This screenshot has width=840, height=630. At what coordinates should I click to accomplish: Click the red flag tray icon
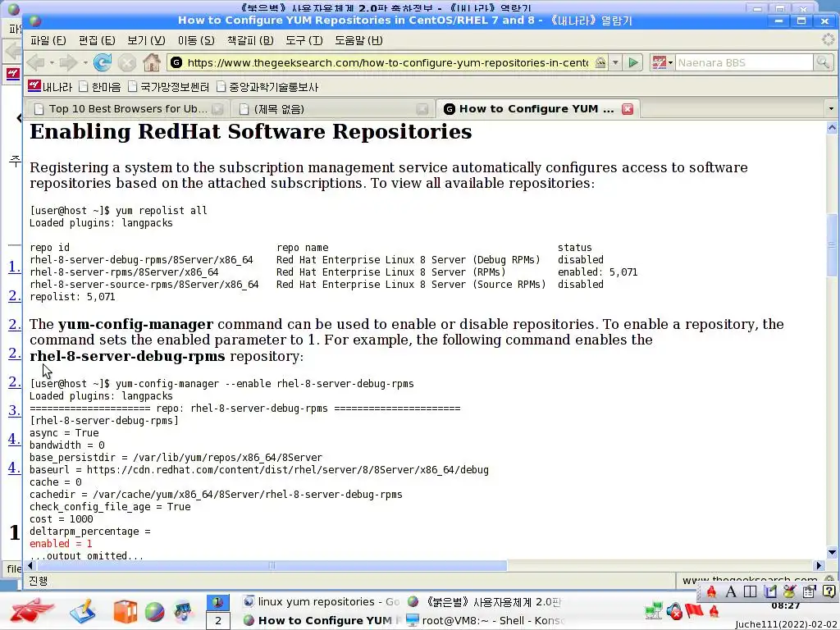[x=694, y=610]
